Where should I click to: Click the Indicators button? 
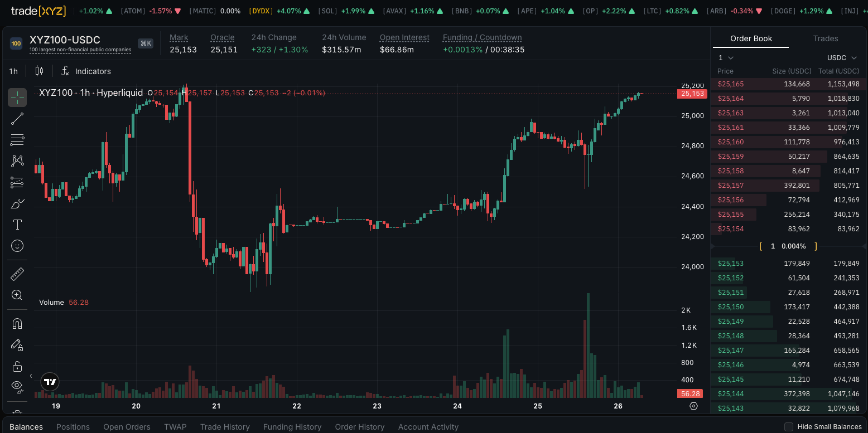(86, 71)
